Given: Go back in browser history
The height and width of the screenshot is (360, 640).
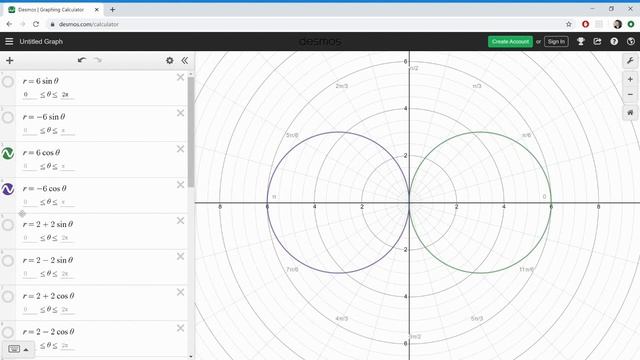Looking at the screenshot, I should (9, 24).
